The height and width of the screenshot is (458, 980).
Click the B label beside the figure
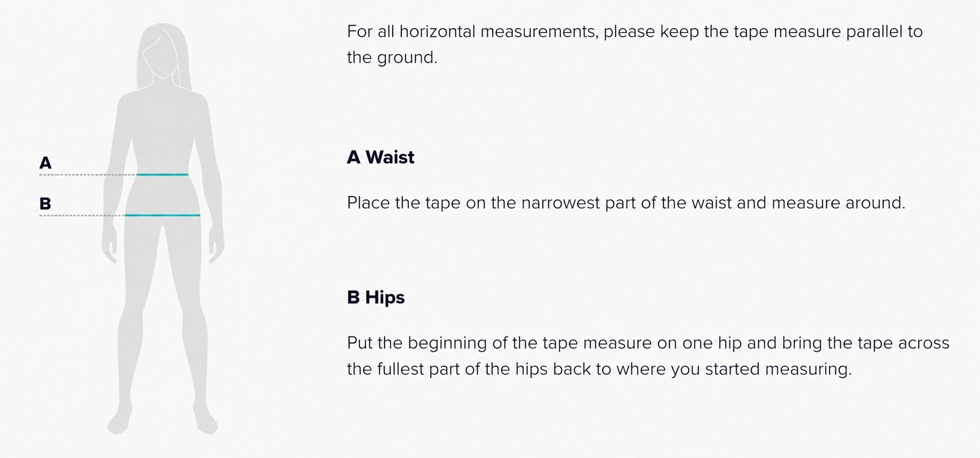click(45, 203)
